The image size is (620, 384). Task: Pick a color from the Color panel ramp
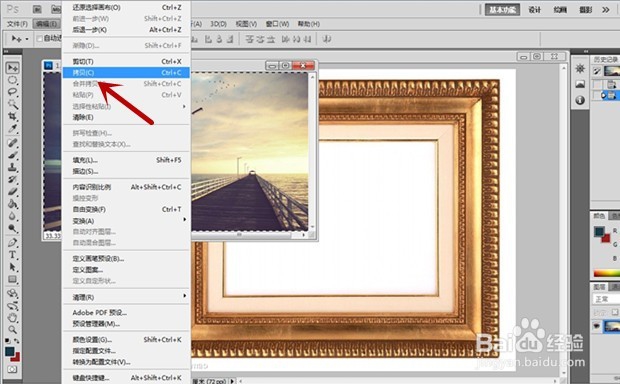click(607, 274)
